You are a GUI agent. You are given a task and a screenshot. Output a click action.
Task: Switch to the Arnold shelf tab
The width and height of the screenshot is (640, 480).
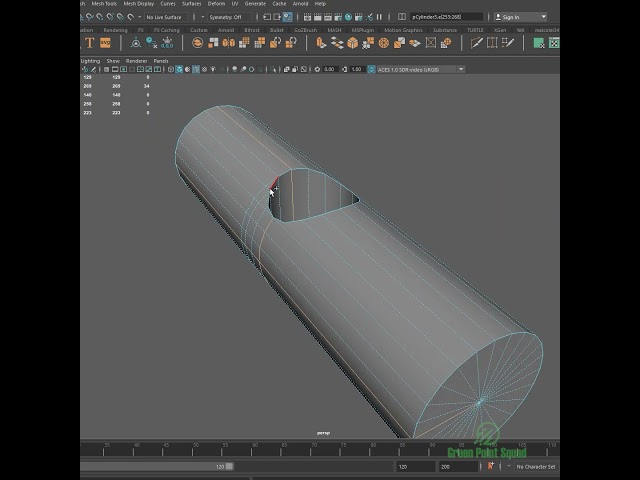[226, 30]
